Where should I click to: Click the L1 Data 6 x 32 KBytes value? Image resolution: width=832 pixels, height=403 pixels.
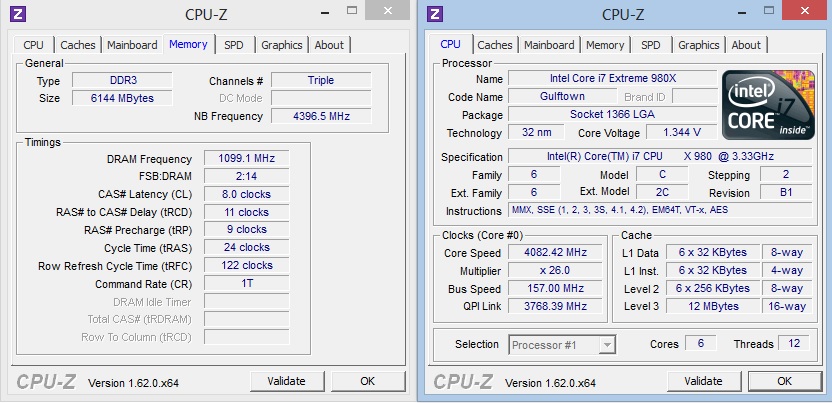[712, 252]
